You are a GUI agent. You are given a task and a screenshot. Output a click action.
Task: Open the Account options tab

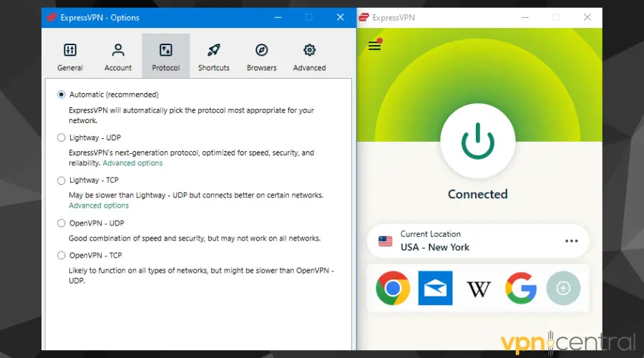pyautogui.click(x=118, y=57)
